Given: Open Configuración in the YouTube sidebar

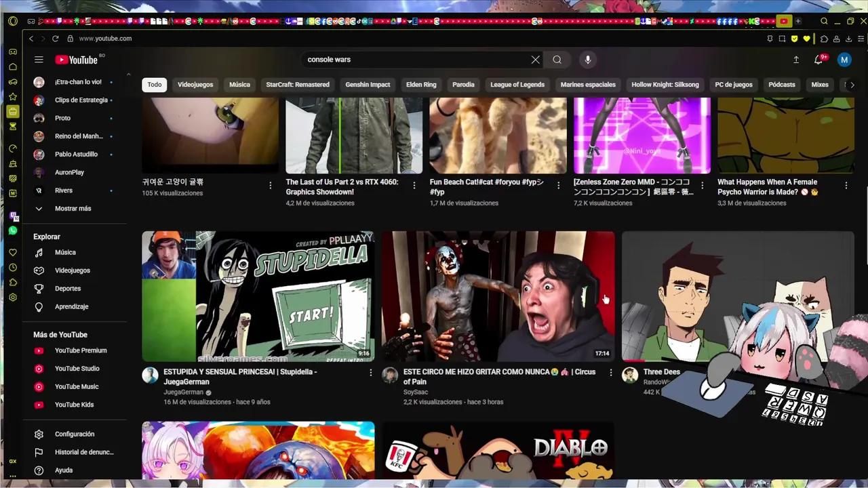Looking at the screenshot, I should coord(73,434).
